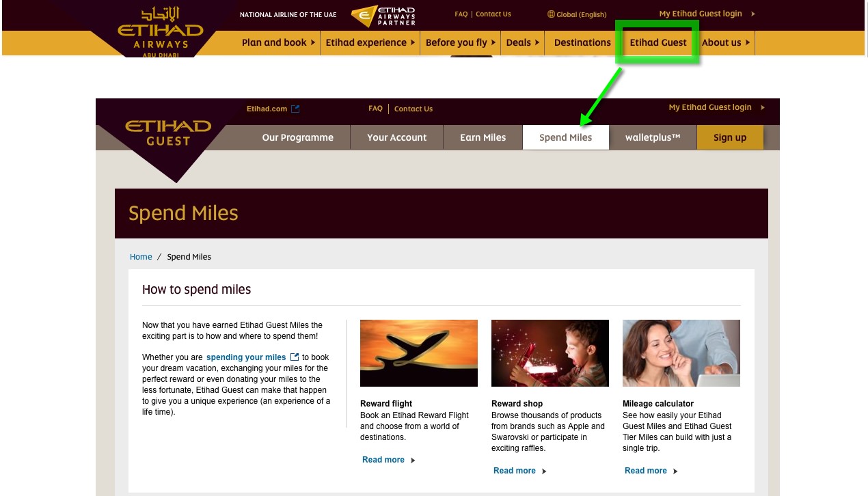
Task: Open the Global (English) language selector
Action: [x=577, y=14]
